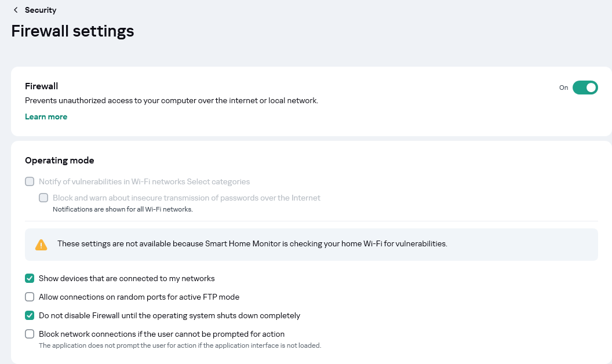The width and height of the screenshot is (612, 364).
Task: Open the Learn more link
Action: click(x=46, y=117)
